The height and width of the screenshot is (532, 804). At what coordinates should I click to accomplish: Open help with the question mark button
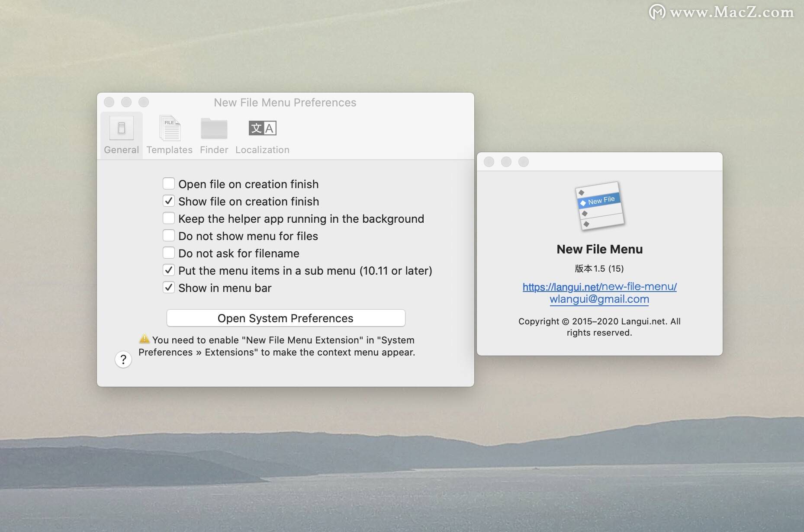(123, 359)
